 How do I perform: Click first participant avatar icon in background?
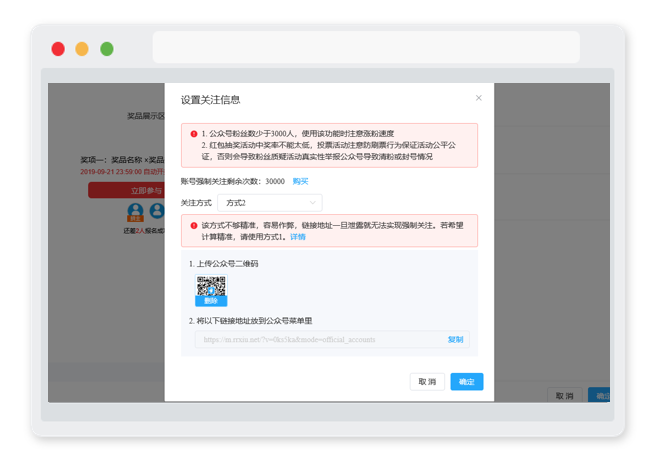(x=136, y=212)
